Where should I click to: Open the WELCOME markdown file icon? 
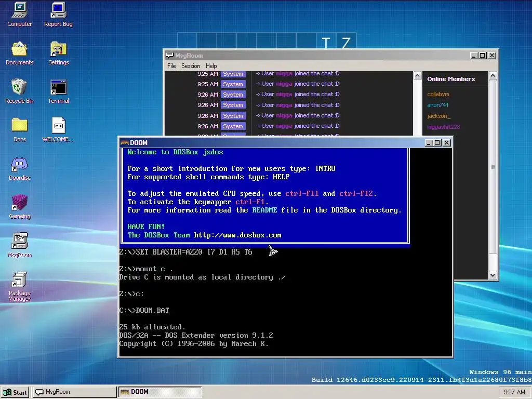(58, 129)
